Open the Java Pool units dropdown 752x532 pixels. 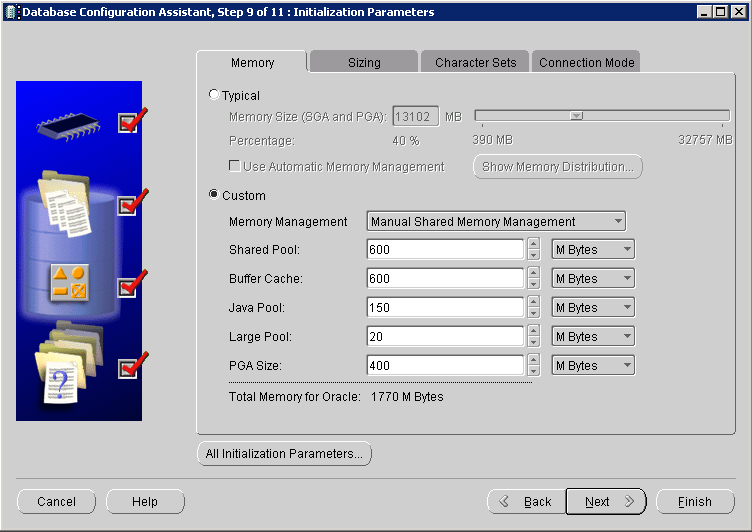tap(593, 307)
